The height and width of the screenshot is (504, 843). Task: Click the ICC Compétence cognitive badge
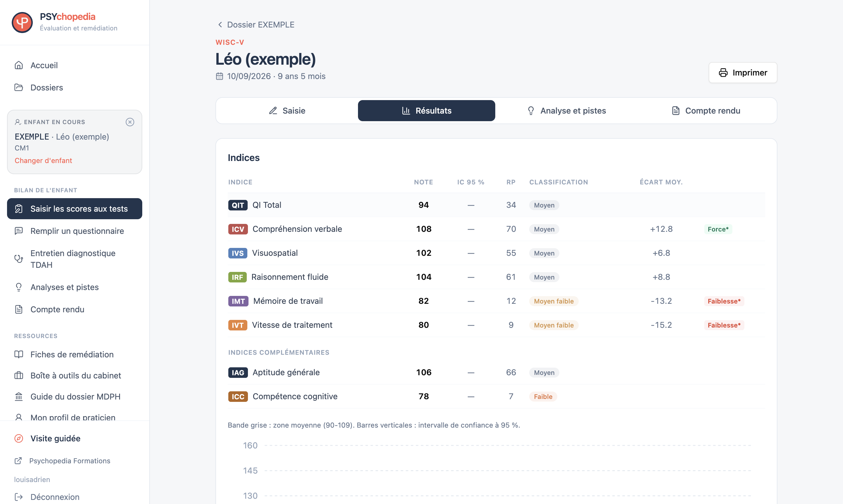pos(238,397)
